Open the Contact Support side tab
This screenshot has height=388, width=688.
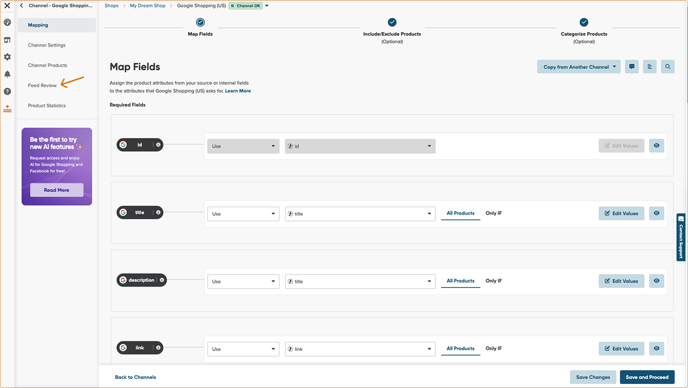tap(681, 237)
